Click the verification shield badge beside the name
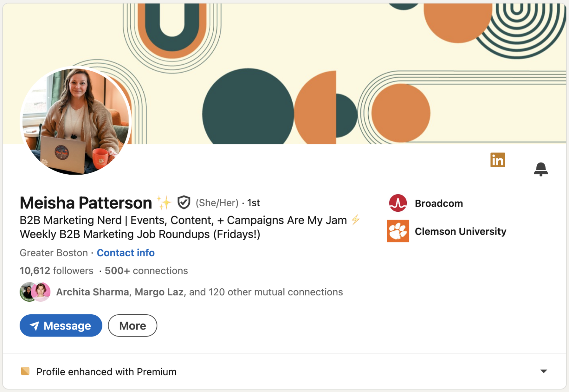 [x=184, y=202]
